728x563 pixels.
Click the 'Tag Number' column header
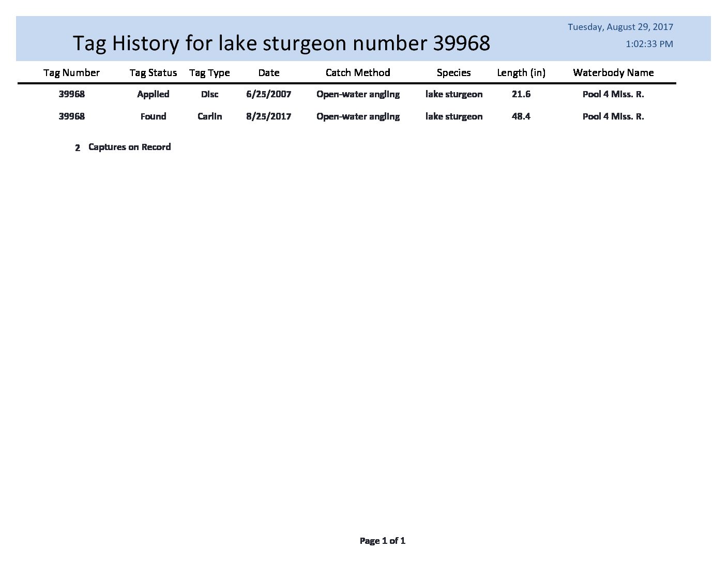point(71,73)
